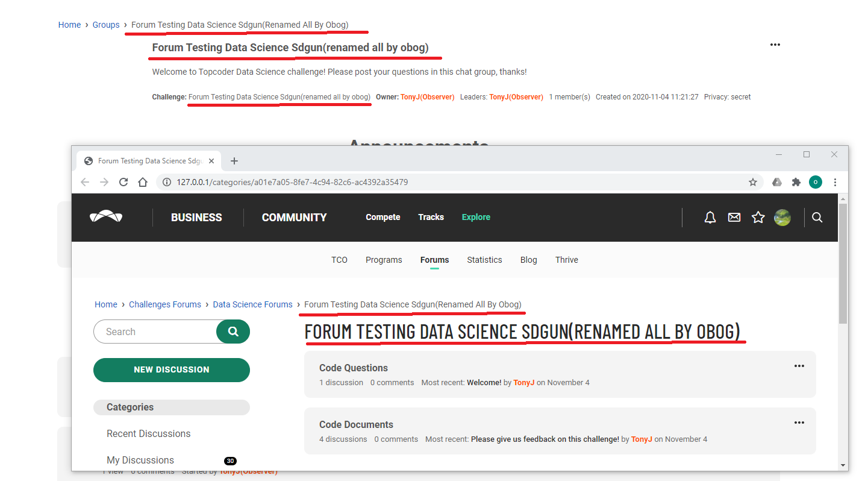Open the Code Documents category
The width and height of the screenshot is (868, 481).
[356, 424]
